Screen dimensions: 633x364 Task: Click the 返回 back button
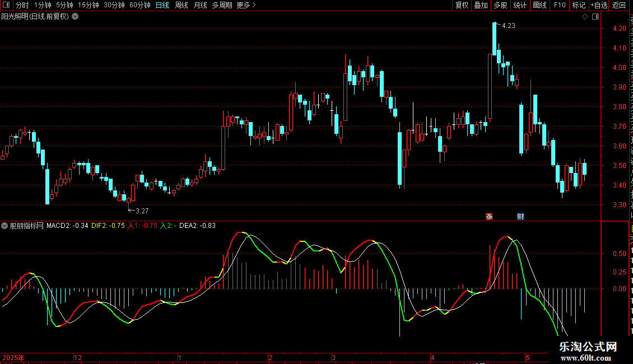click(x=619, y=5)
